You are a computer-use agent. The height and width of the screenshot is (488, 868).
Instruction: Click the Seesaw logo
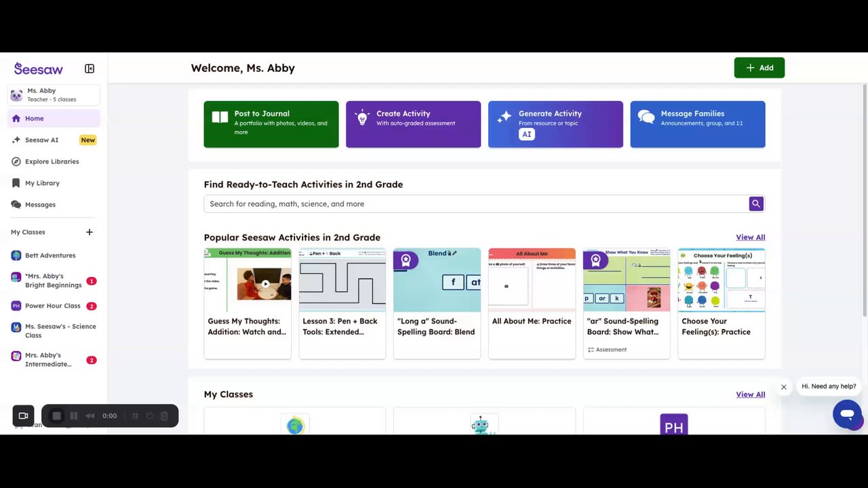point(39,69)
